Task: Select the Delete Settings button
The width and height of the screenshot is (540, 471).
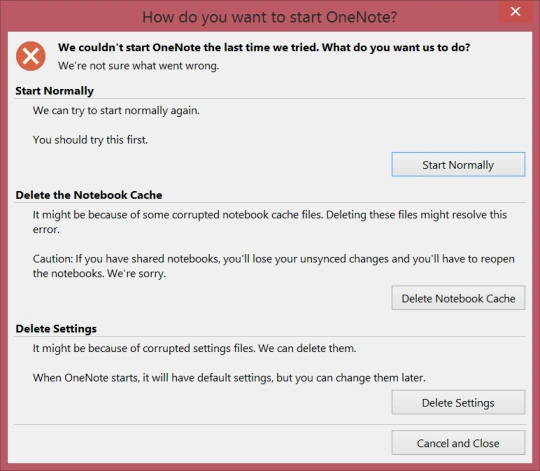Action: [458, 402]
